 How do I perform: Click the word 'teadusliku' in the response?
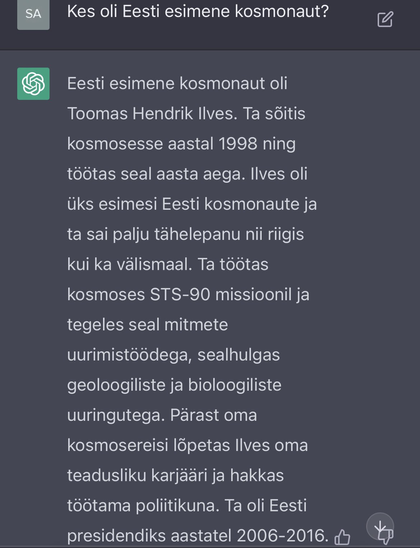pos(107,476)
